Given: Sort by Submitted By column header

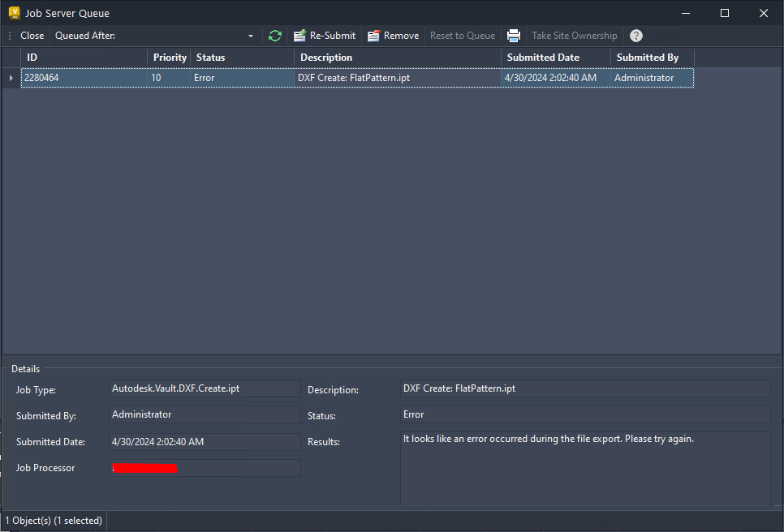Looking at the screenshot, I should point(653,58).
